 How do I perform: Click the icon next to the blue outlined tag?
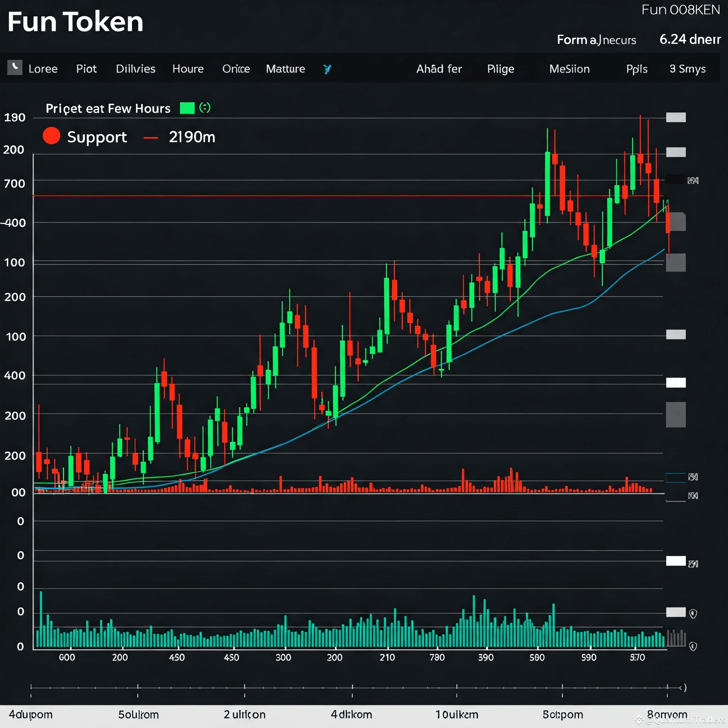(x=693, y=477)
